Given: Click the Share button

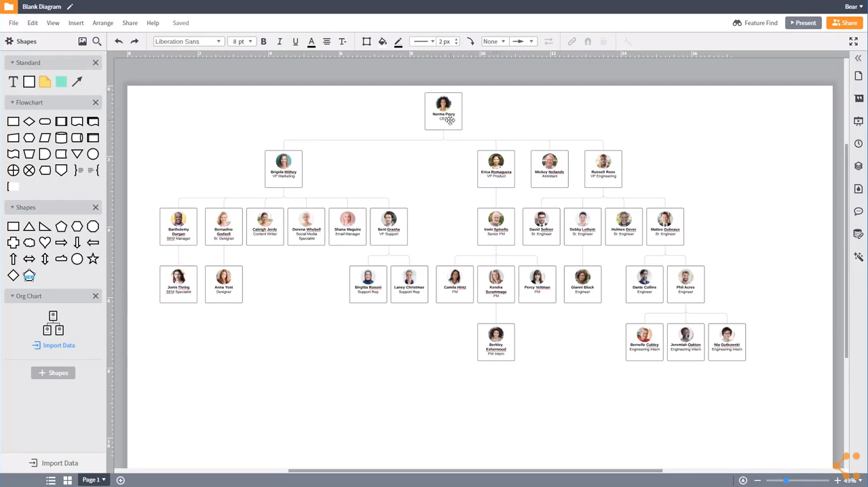Looking at the screenshot, I should click(844, 22).
